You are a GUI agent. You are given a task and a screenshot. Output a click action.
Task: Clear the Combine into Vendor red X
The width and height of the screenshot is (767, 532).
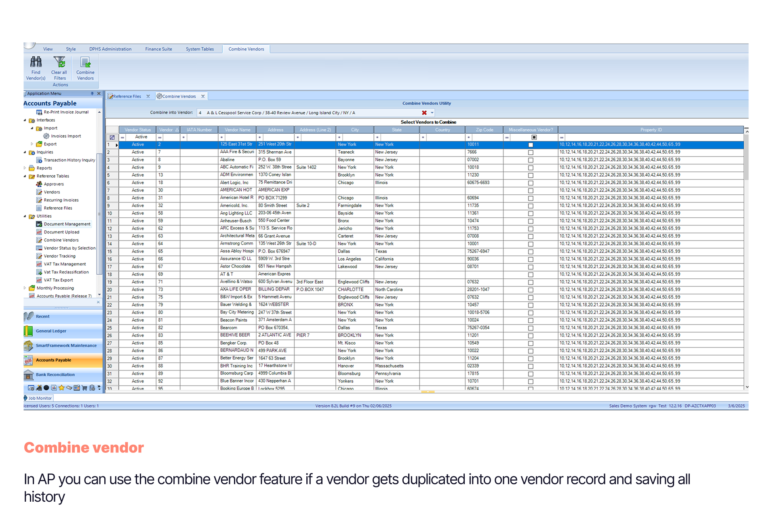pyautogui.click(x=424, y=113)
